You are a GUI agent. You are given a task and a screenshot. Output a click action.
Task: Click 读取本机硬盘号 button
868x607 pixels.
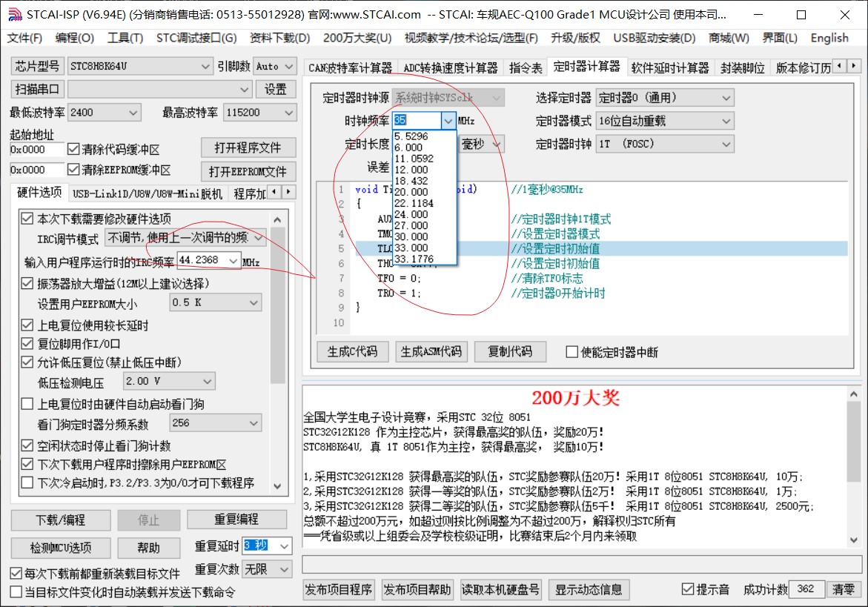(x=500, y=589)
